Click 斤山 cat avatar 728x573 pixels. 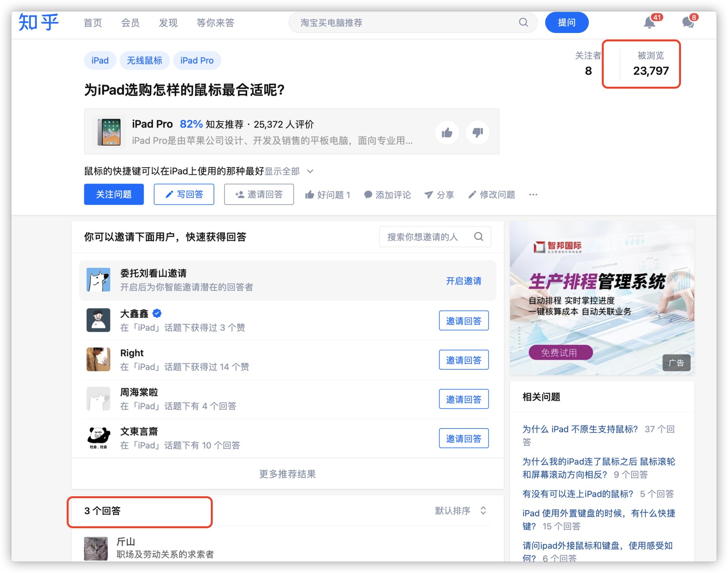pyautogui.click(x=96, y=548)
